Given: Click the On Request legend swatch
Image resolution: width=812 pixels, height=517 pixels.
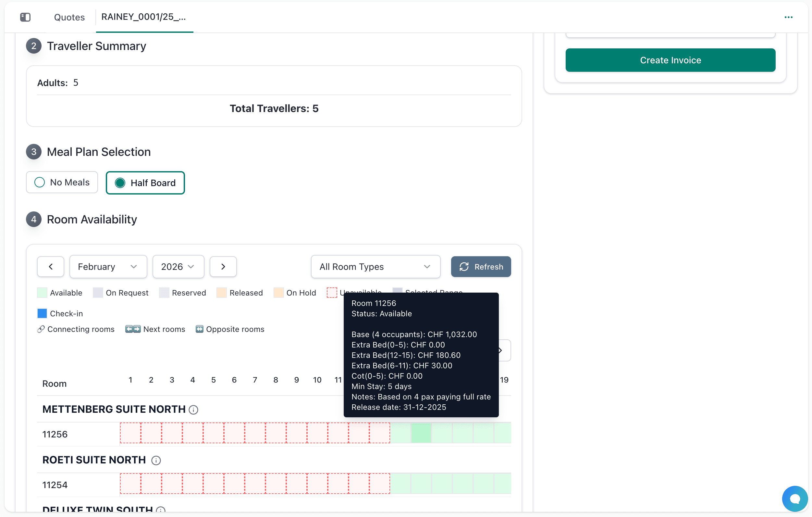Looking at the screenshot, I should pos(98,293).
